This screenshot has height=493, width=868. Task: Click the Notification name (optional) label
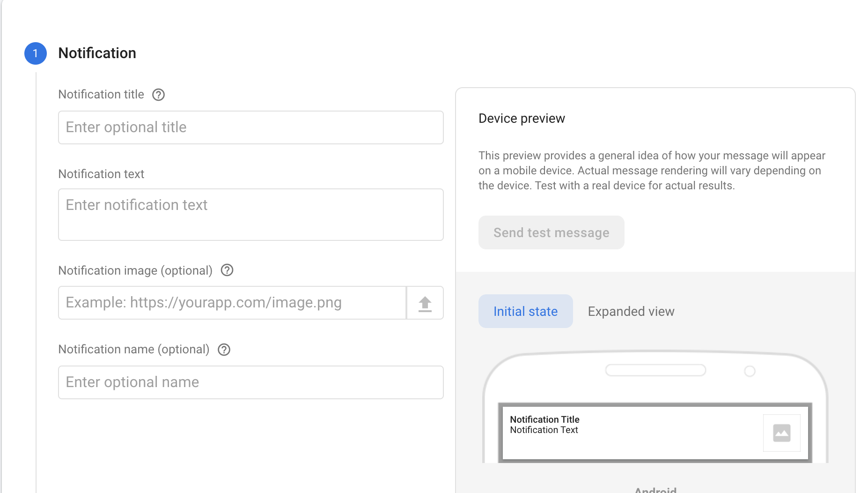(x=134, y=349)
